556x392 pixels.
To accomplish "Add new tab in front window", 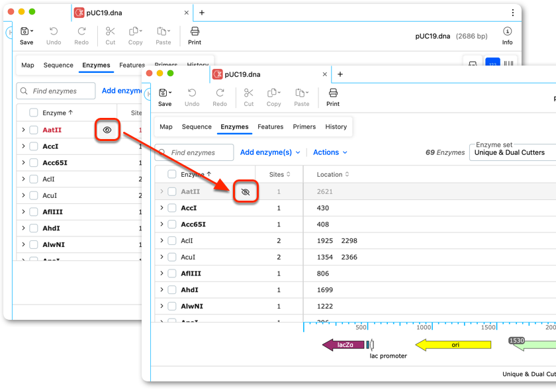I will coord(340,74).
